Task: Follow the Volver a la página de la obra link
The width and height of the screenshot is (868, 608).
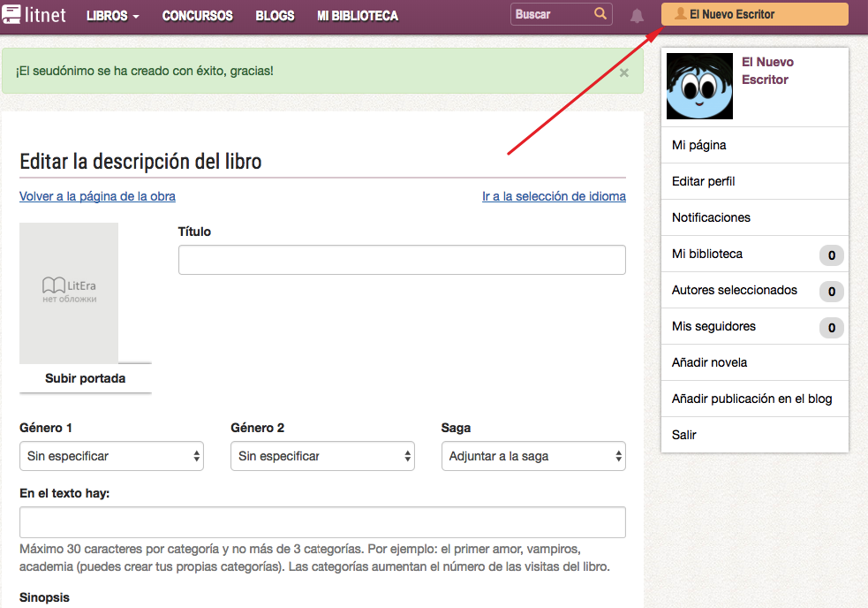Action: point(97,196)
